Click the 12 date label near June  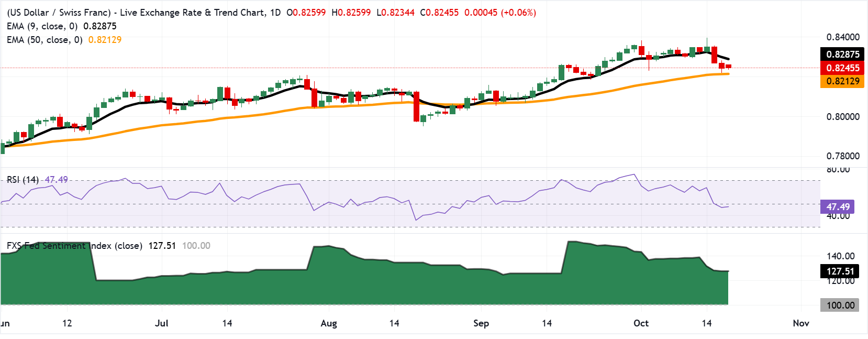tap(67, 323)
